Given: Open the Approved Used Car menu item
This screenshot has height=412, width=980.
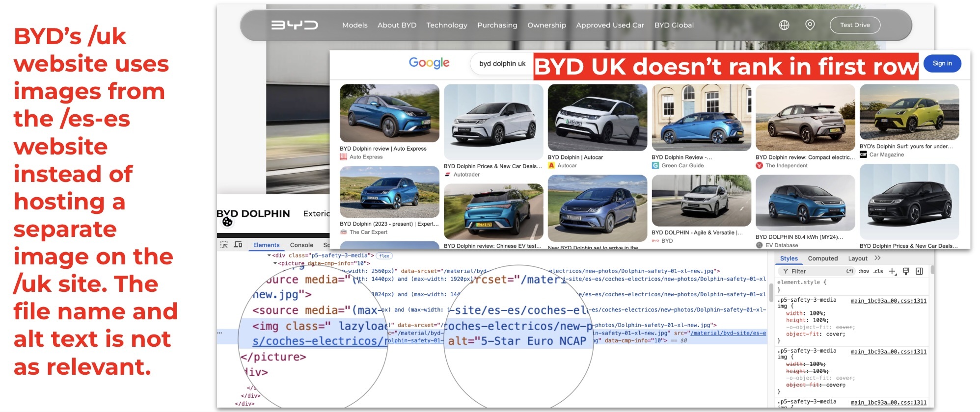Looking at the screenshot, I should [610, 25].
